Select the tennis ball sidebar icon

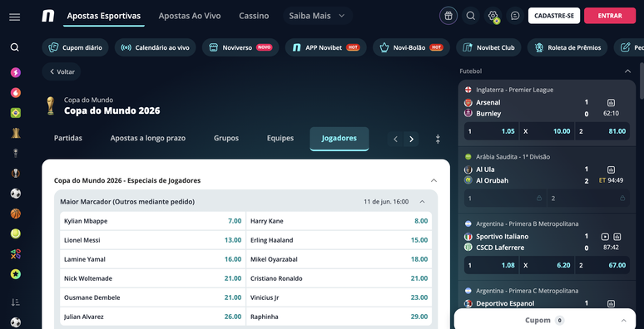pos(16,233)
